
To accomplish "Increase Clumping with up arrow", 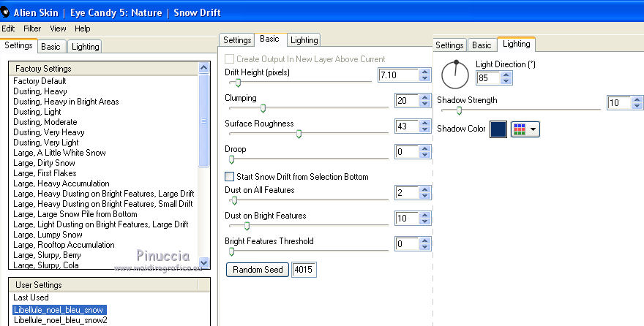I will [425, 98].
